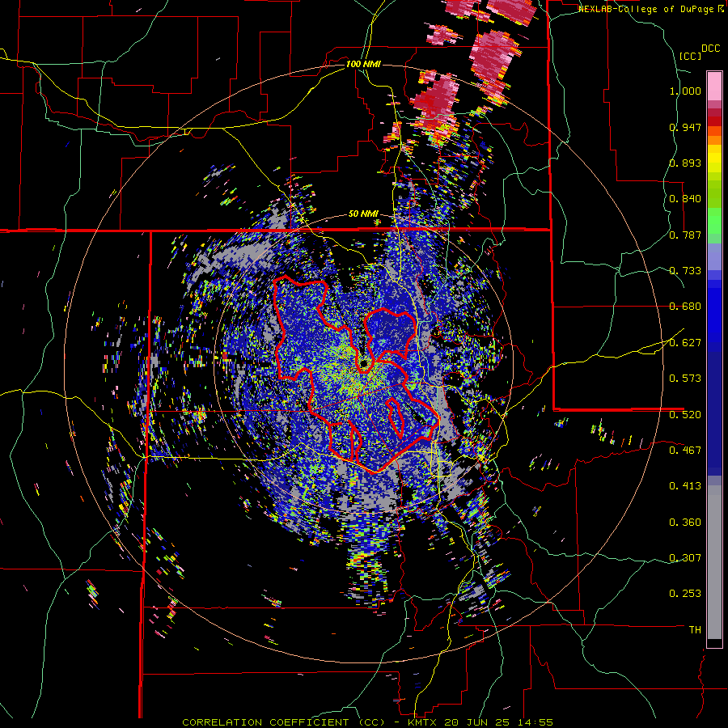Select the 0.467 scale label
This screenshot has height=728, width=728.
click(x=685, y=450)
